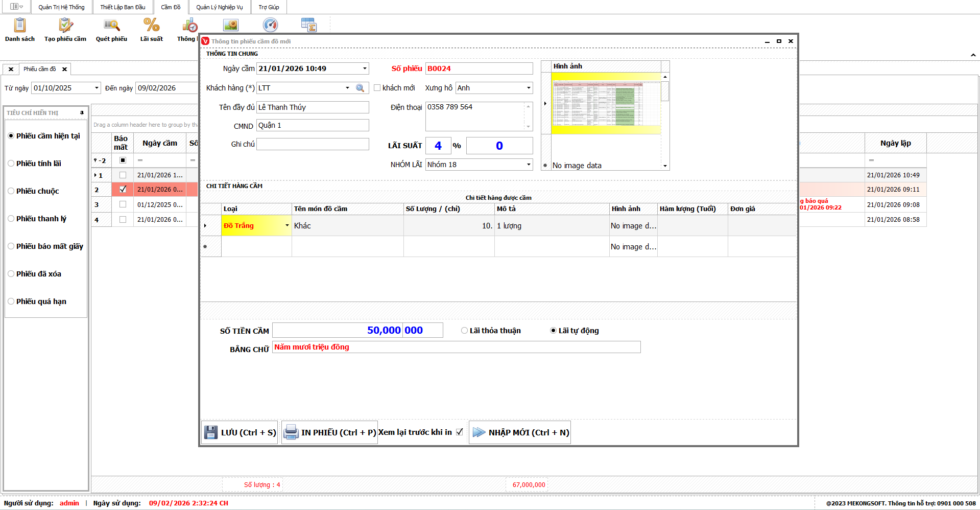This screenshot has height=510, width=980.
Task: Choose Phiếu chuộc display filter
Action: point(11,191)
